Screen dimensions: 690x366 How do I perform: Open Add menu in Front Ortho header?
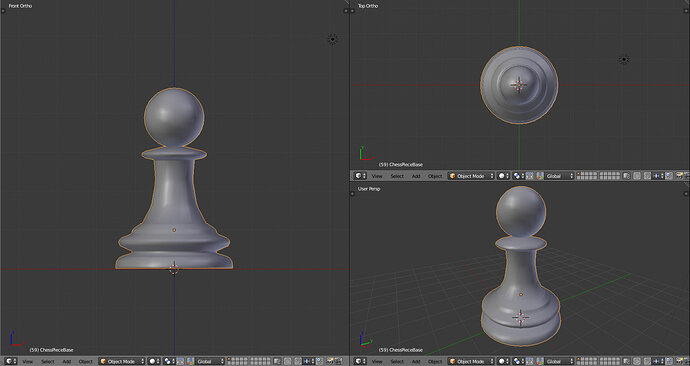click(66, 361)
